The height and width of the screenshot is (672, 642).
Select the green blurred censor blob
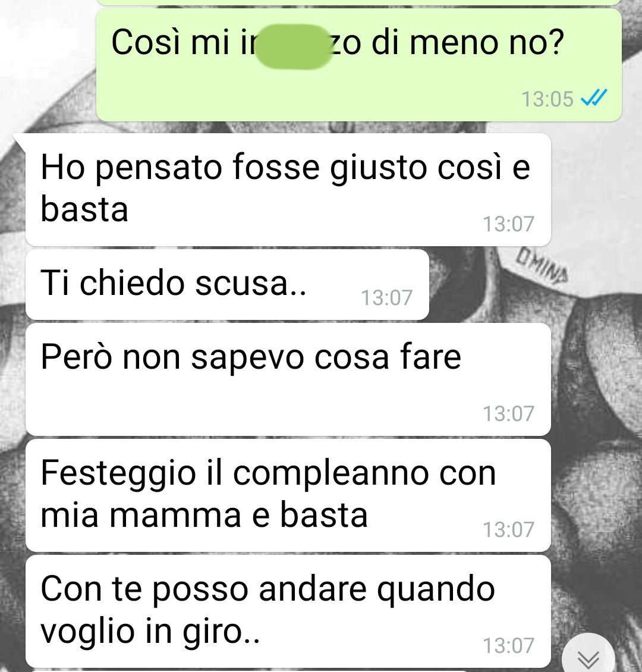294,46
